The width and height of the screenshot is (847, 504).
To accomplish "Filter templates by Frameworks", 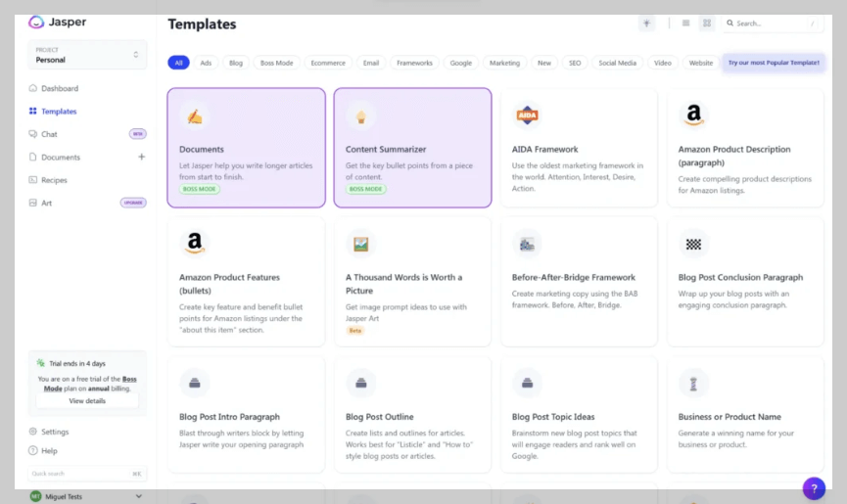I will [414, 63].
